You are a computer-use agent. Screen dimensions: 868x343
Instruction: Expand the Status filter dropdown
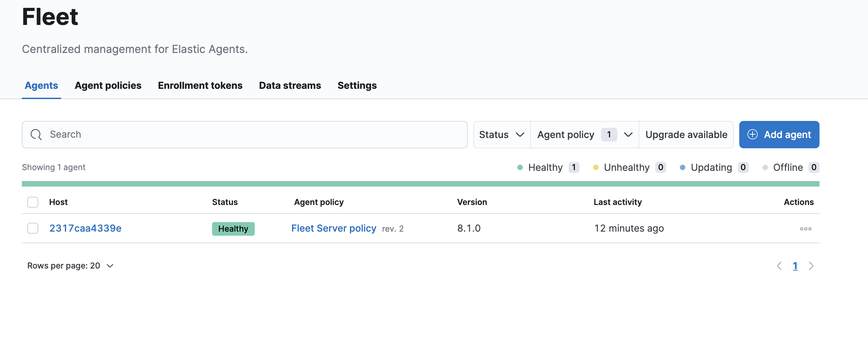[x=502, y=135]
